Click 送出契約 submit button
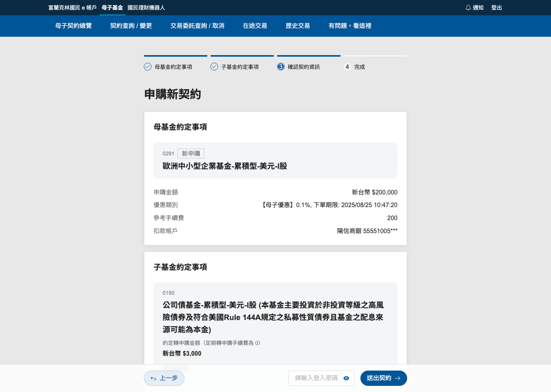Image resolution: width=551 pixels, height=392 pixels. [x=384, y=378]
